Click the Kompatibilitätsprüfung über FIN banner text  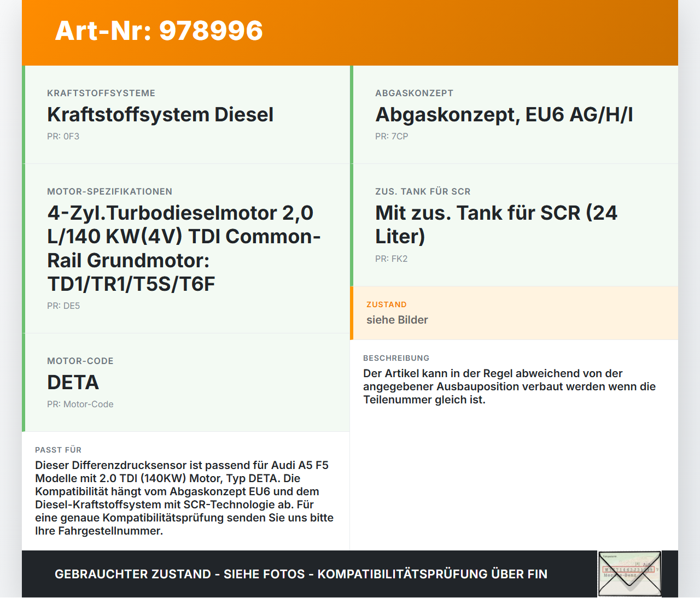point(301,574)
